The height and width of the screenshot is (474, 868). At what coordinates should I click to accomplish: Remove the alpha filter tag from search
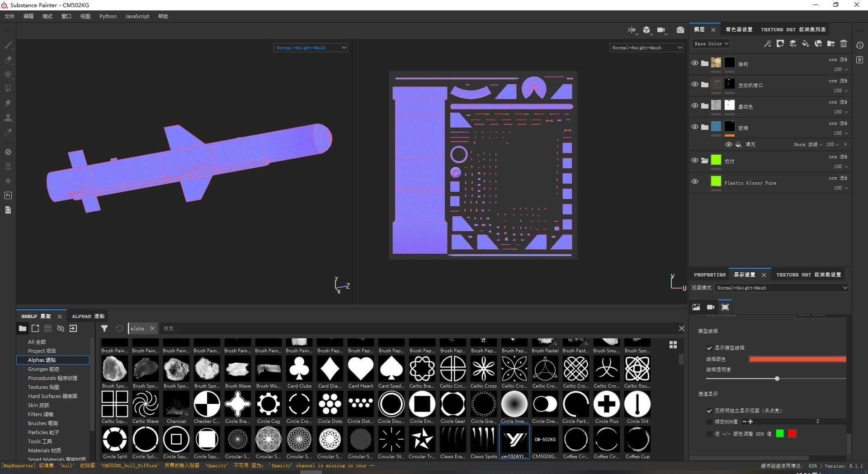152,328
